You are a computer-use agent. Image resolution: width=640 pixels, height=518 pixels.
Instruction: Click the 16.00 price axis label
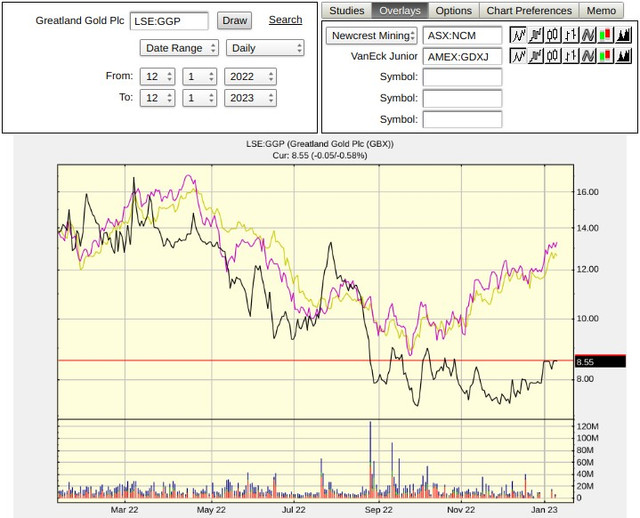587,192
